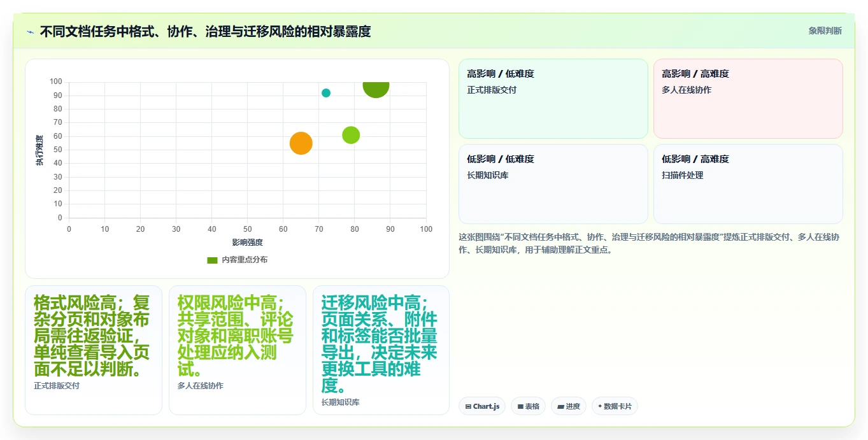Screen dimensions: 868x440
Task: Click the 正式排版交付 text in green quadrant
Action: tap(492, 90)
